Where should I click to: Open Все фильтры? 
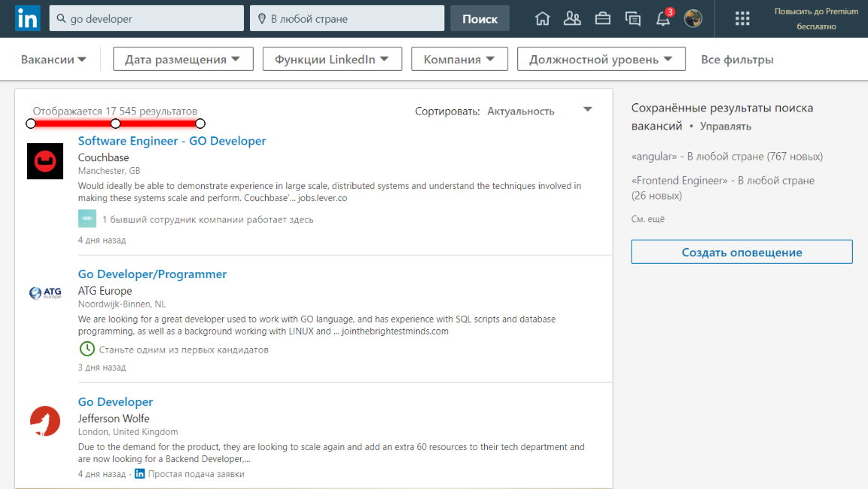click(737, 60)
